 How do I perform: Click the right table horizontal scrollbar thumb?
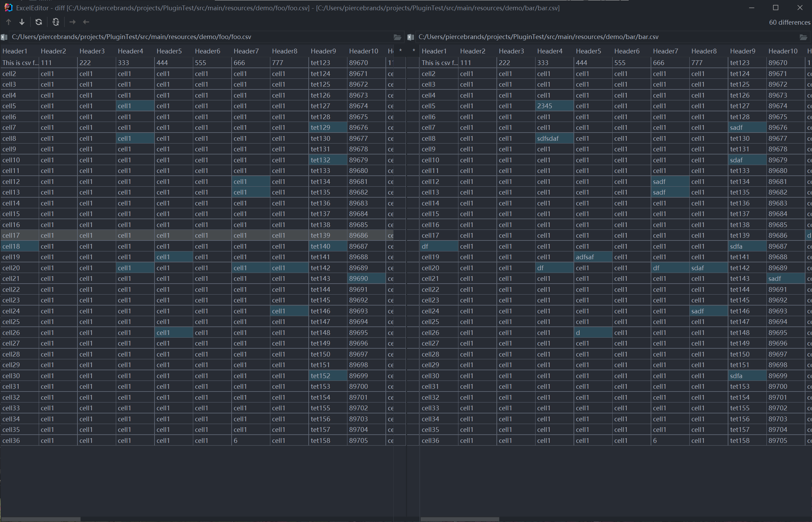point(460,519)
